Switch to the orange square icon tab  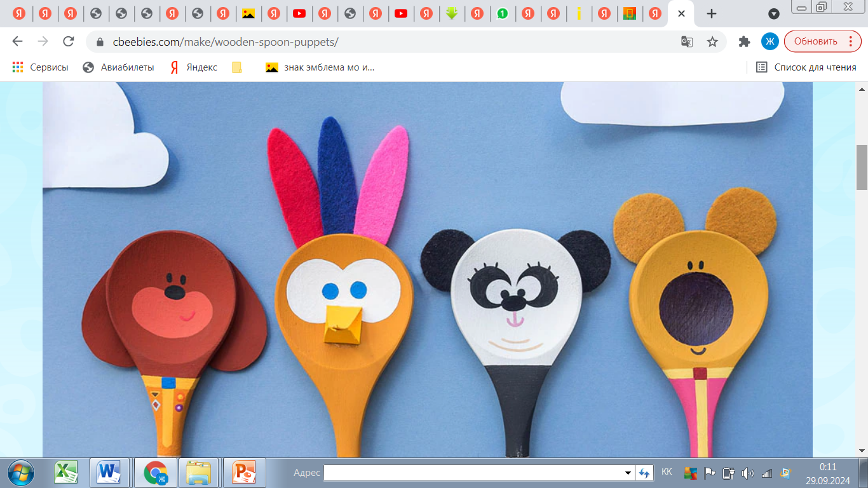(630, 13)
